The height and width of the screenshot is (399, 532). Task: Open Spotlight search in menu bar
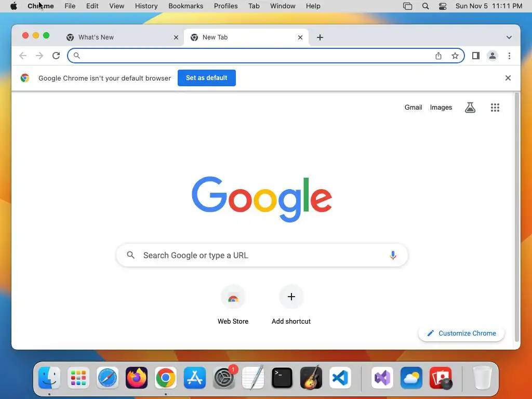point(425,6)
